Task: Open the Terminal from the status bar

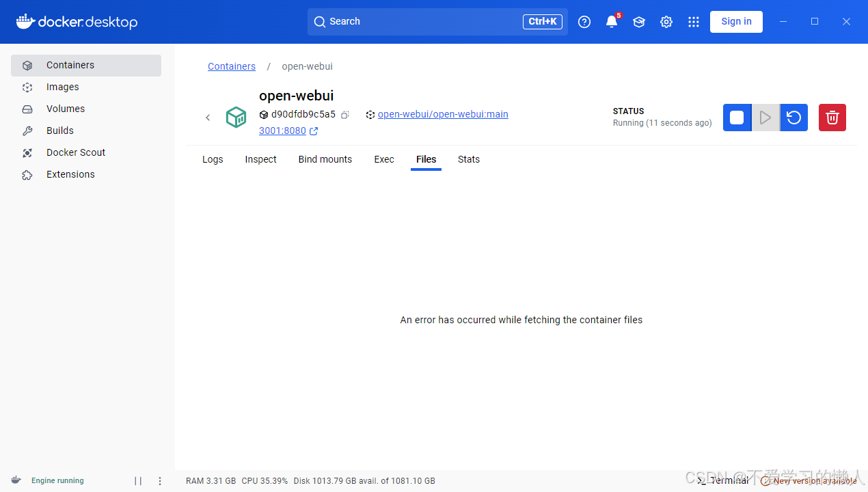Action: [x=723, y=480]
